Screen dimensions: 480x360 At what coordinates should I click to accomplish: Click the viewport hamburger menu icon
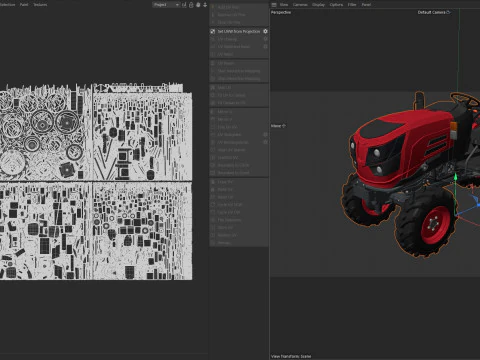coord(274,5)
